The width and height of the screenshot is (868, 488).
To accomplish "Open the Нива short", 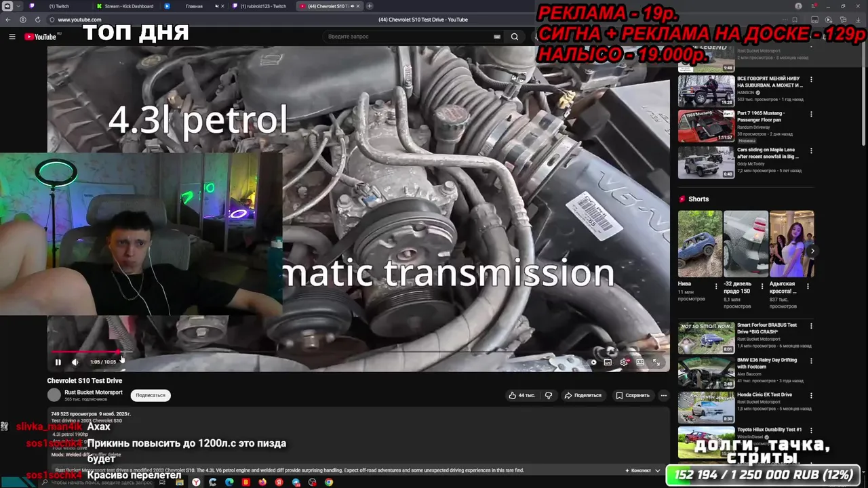I will pos(700,244).
